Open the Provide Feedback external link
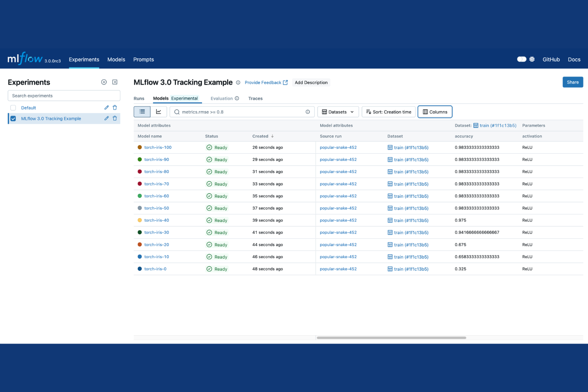This screenshot has height=392, width=588. 266,83
